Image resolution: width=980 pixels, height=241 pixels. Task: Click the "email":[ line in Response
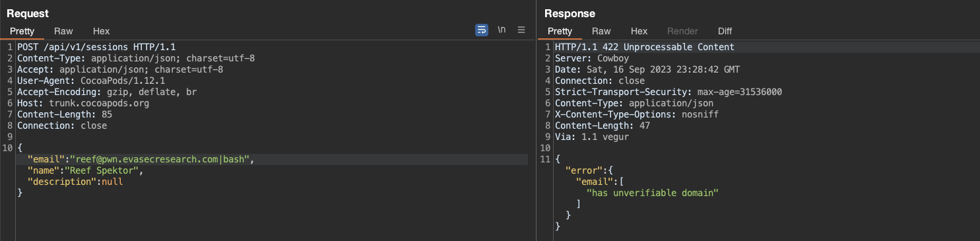click(600, 182)
